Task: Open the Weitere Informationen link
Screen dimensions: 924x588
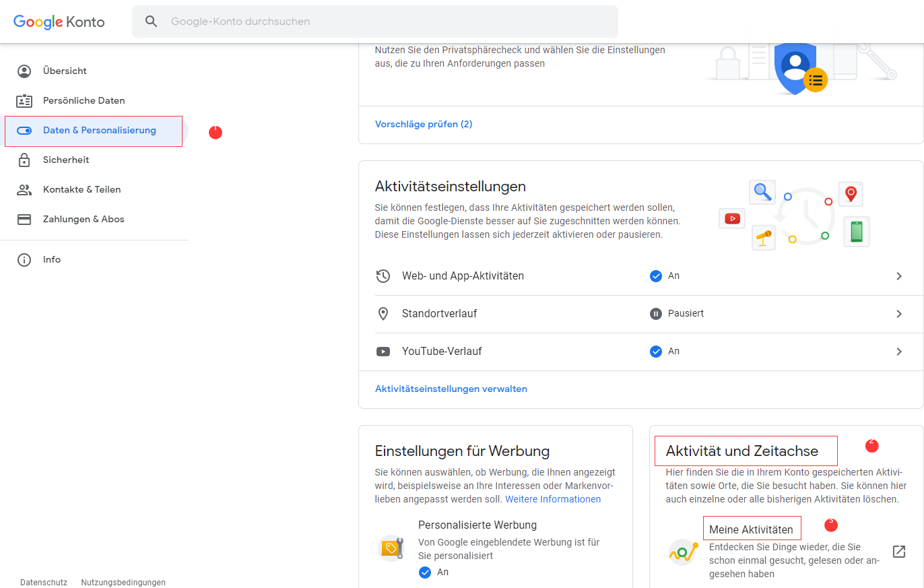Action: pyautogui.click(x=553, y=499)
